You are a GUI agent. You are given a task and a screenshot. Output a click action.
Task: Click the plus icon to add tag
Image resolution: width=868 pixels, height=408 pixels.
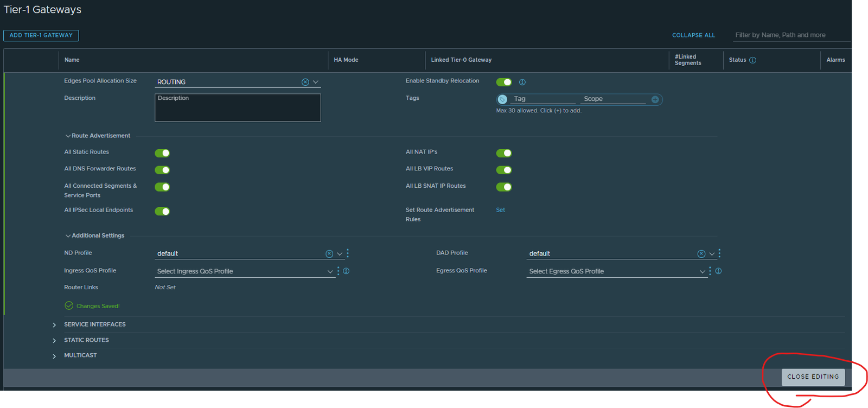coord(655,99)
